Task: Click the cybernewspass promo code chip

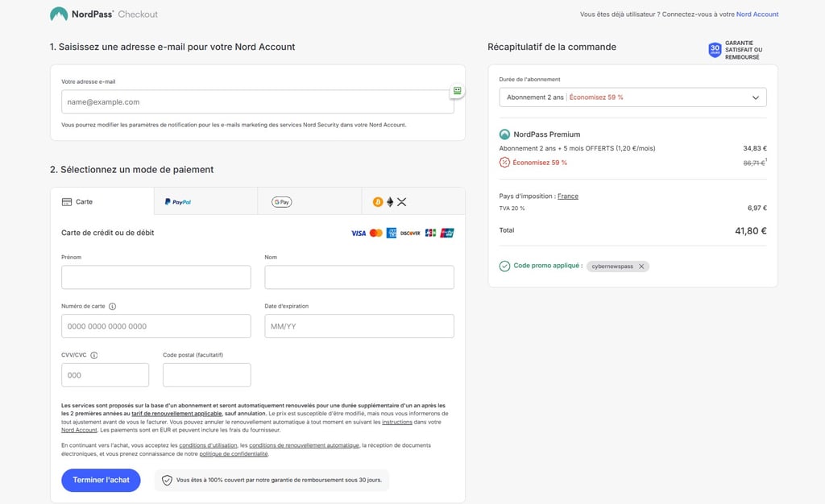Action: [x=618, y=266]
